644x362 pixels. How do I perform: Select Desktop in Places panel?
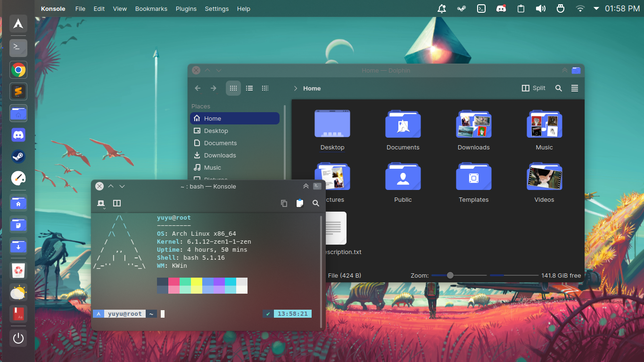235,131
